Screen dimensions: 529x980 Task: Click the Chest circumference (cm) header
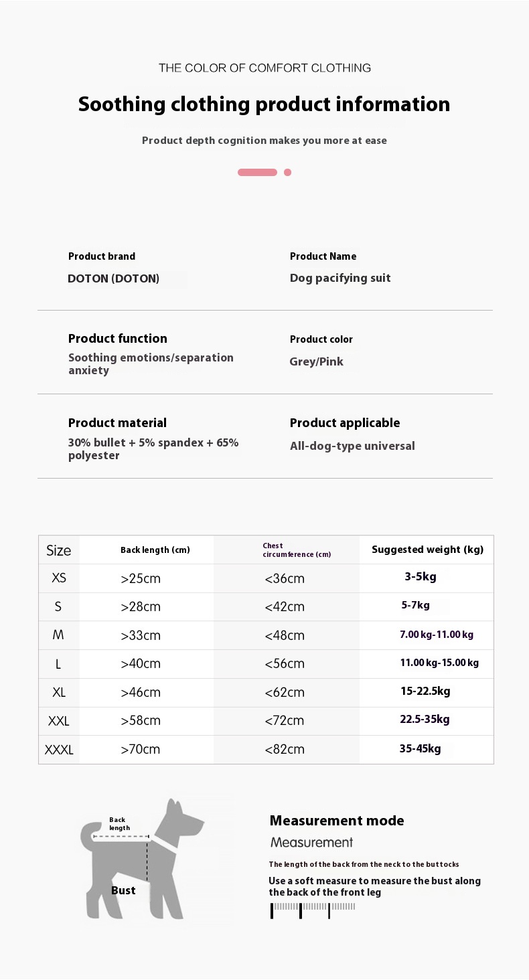[x=296, y=550]
